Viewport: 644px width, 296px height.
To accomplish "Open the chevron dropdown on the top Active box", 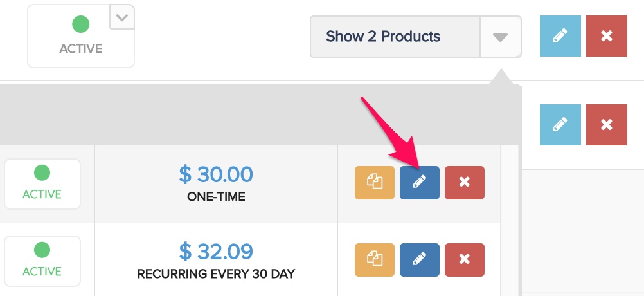I will [122, 17].
